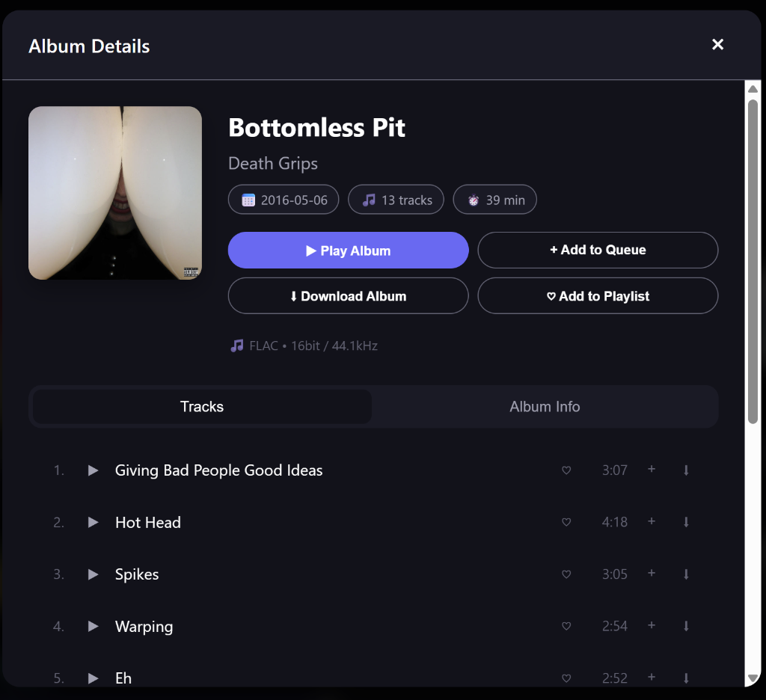Toggle favorite heart for Warping
The height and width of the screenshot is (700, 766).
(x=566, y=626)
